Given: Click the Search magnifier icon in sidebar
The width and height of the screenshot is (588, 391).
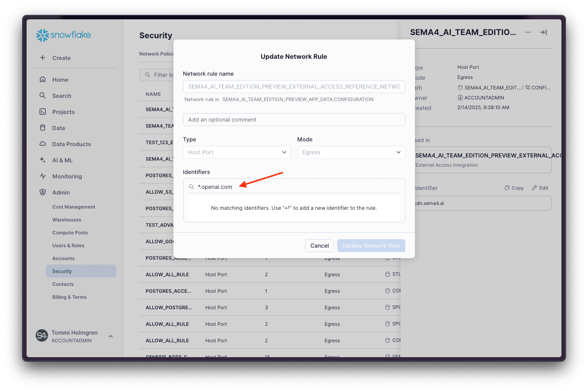Looking at the screenshot, I should point(43,95).
